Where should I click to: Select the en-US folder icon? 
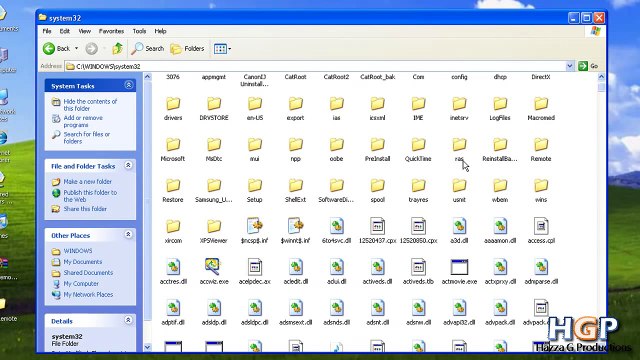[255, 104]
